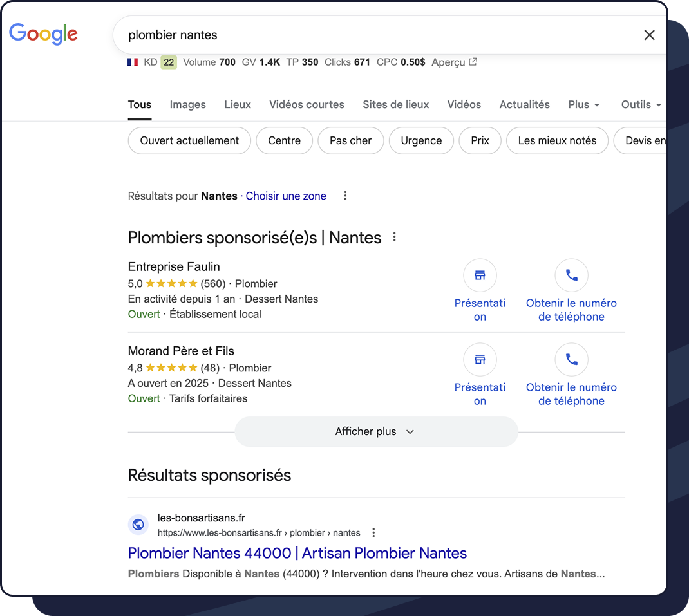Open the Vidéos courtes tab
689x616 pixels.
[307, 104]
